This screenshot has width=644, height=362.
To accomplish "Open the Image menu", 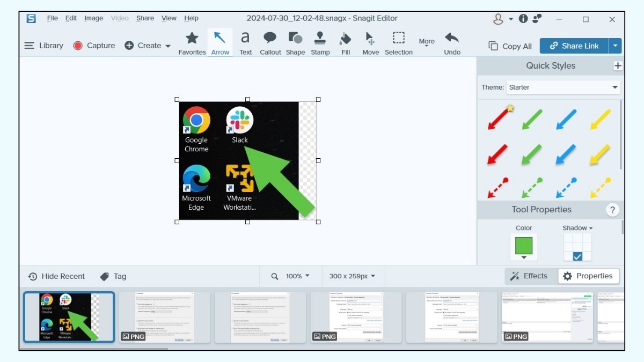I will (x=93, y=18).
